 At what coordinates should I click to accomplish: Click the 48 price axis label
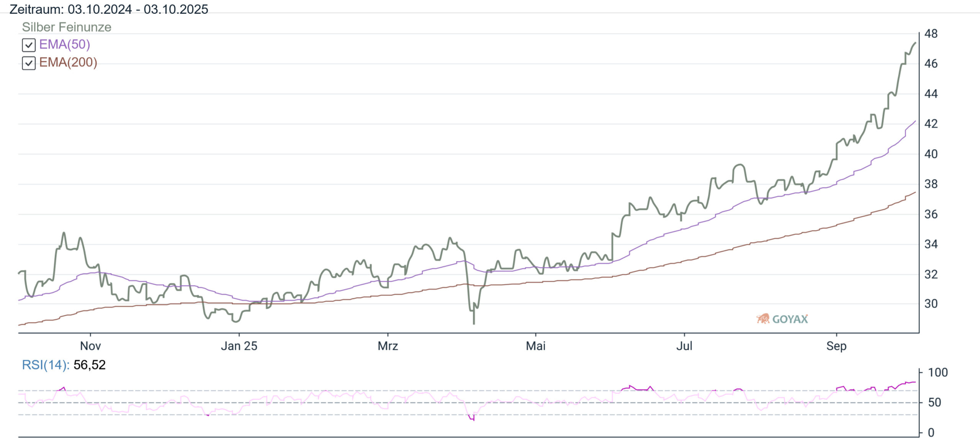click(931, 34)
